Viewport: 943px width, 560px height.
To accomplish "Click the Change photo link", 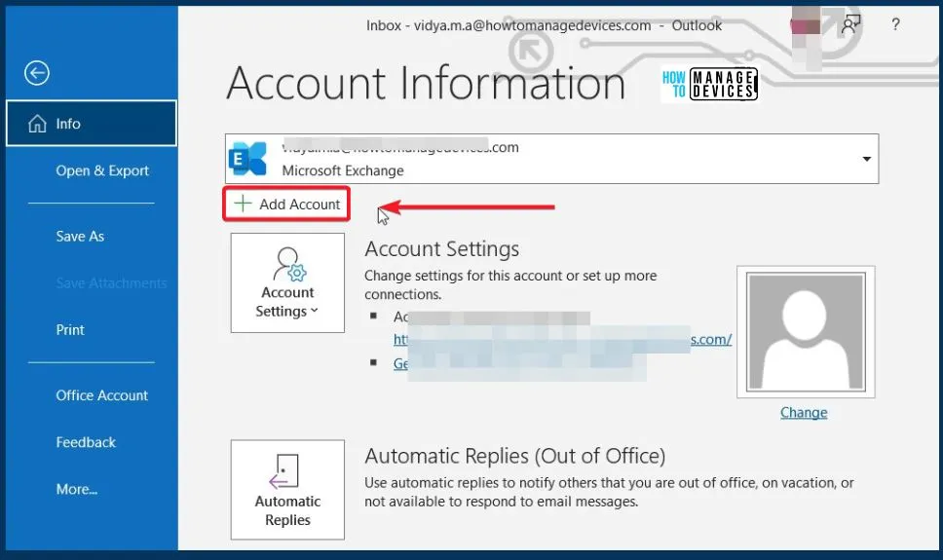I will pos(804,413).
